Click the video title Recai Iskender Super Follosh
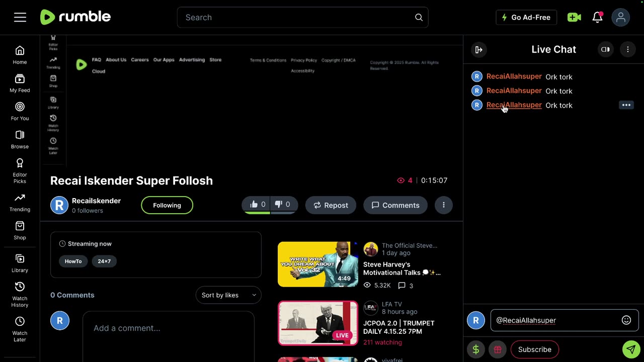The image size is (644, 362). coord(132,180)
